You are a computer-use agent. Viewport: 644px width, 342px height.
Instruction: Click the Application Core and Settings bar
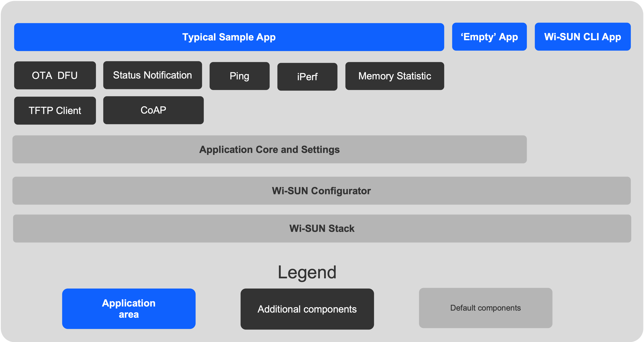click(x=269, y=149)
